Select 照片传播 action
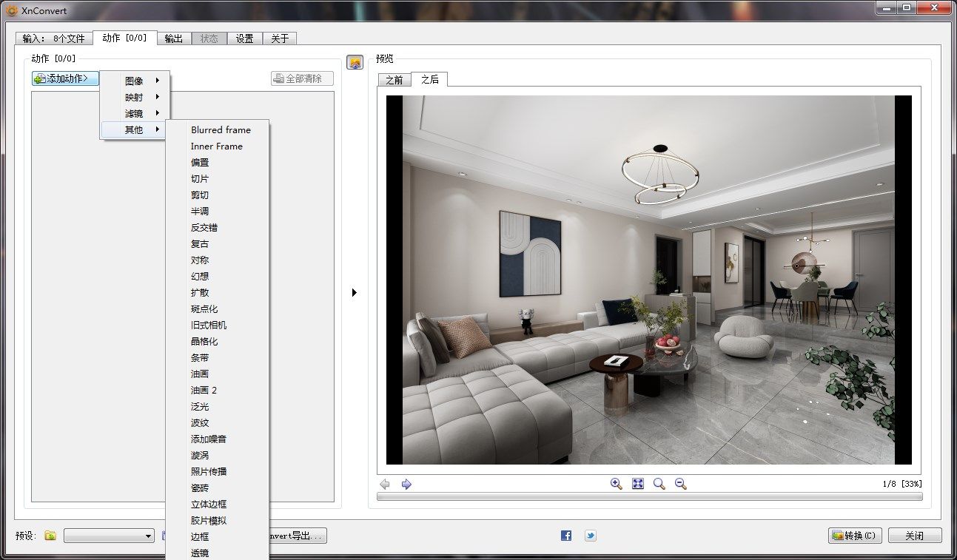 coord(209,471)
